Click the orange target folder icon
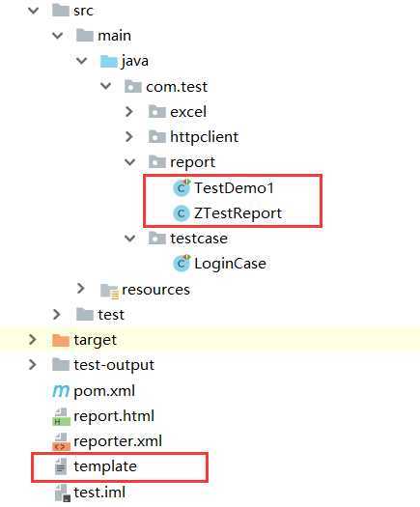420x507 pixels. pyautogui.click(x=61, y=340)
